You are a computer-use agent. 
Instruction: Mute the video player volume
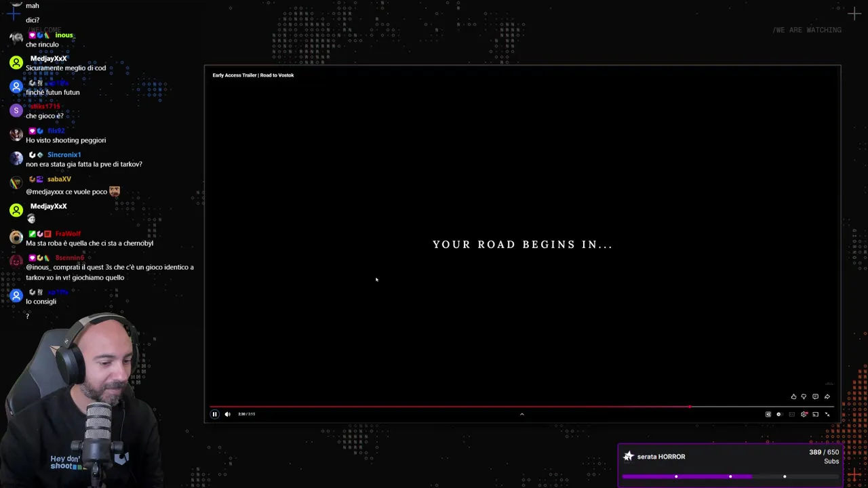tap(227, 414)
